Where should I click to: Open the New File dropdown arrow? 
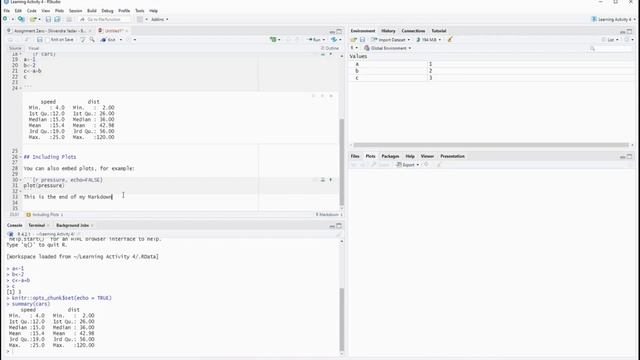[12, 19]
